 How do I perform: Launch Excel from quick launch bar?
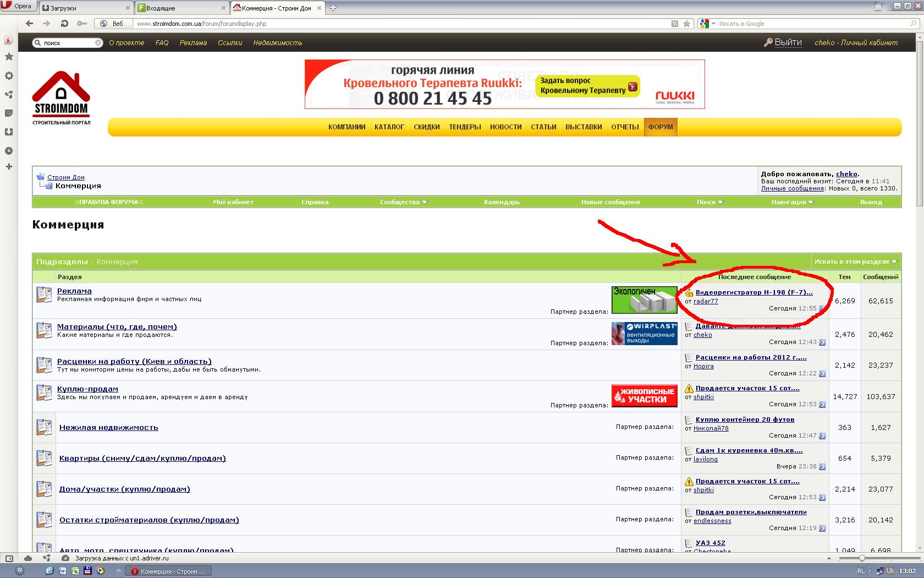pyautogui.click(x=75, y=571)
